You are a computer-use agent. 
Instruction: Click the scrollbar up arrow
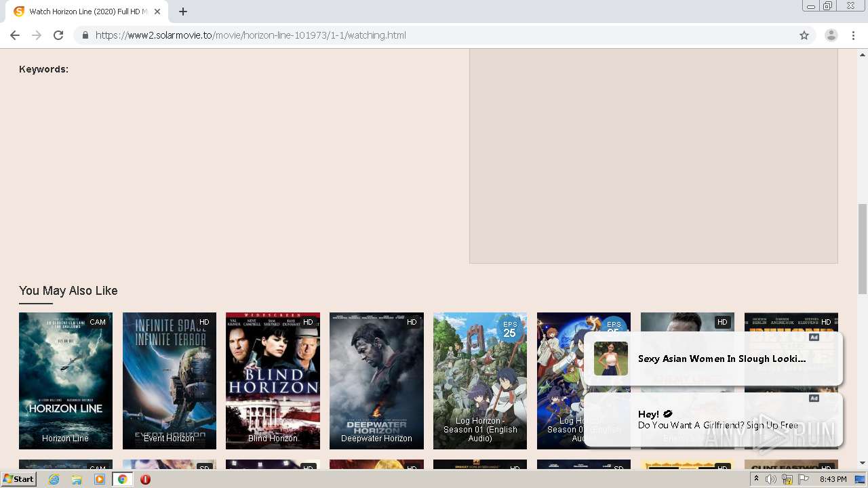coord(863,54)
